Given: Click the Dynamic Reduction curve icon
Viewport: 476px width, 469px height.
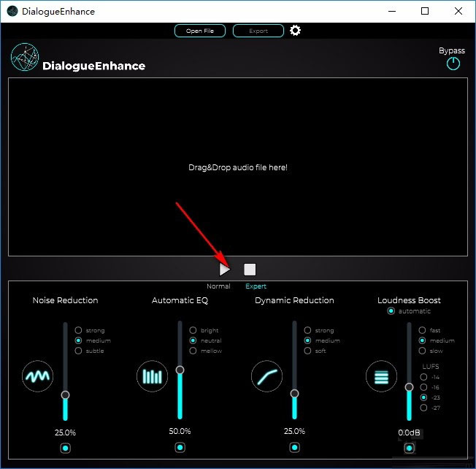Looking at the screenshot, I should coord(267,376).
